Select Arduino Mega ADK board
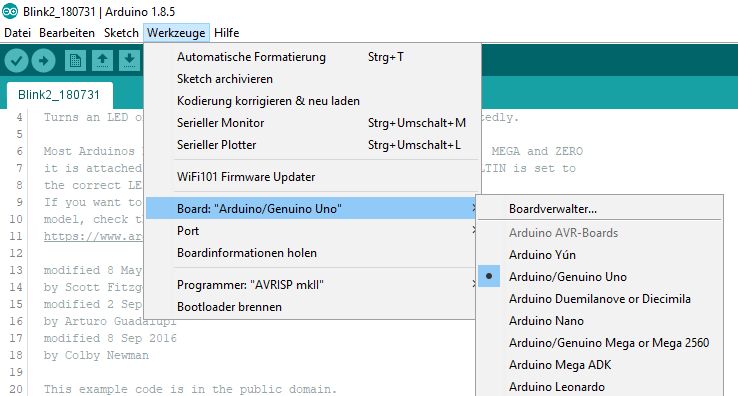The image size is (738, 396). [x=600, y=365]
